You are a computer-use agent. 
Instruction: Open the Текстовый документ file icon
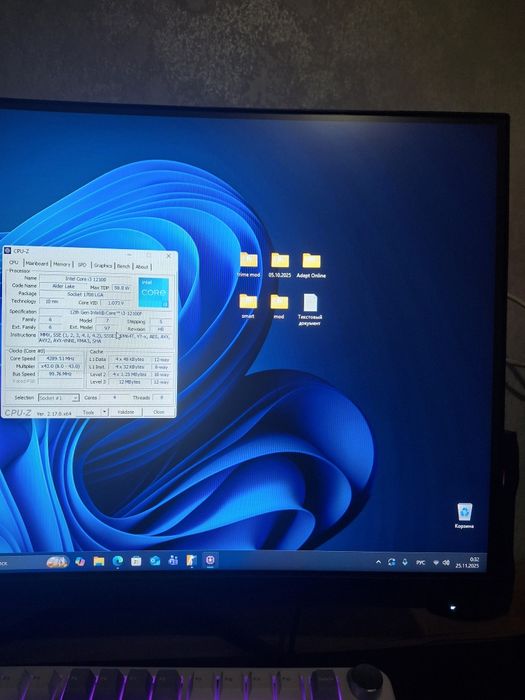pos(310,309)
